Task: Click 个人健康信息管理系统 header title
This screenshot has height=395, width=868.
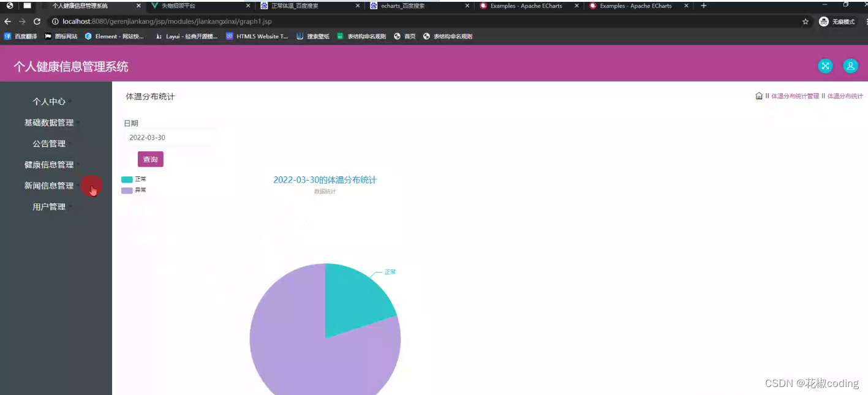Action: click(x=71, y=67)
